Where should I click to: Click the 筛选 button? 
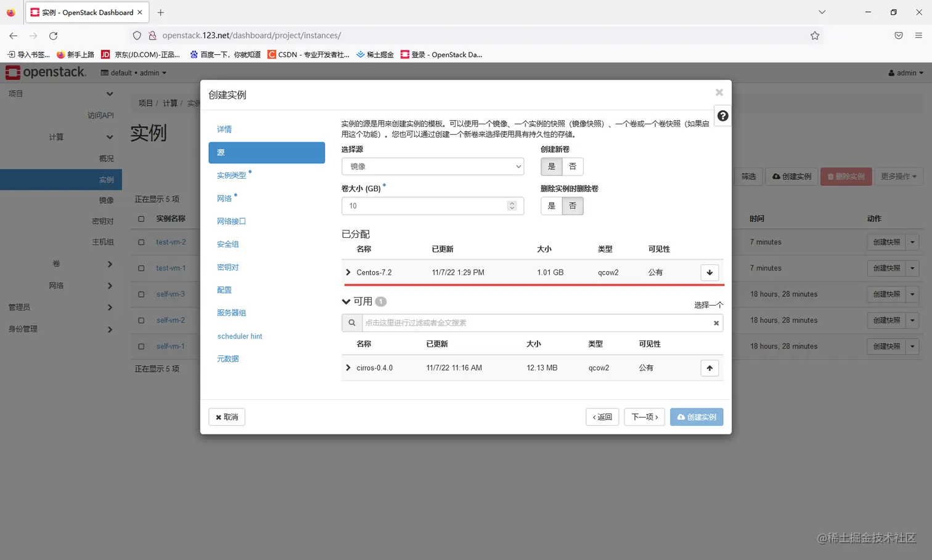pyautogui.click(x=748, y=176)
